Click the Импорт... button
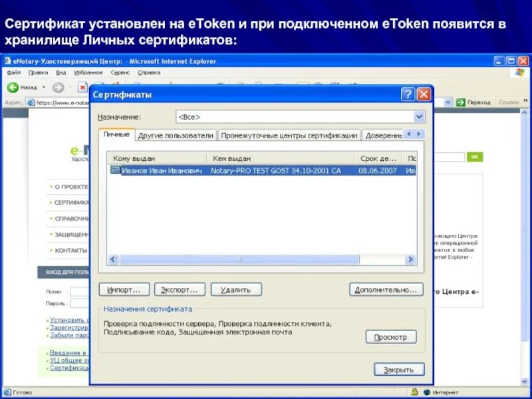The image size is (532, 399). tap(124, 290)
